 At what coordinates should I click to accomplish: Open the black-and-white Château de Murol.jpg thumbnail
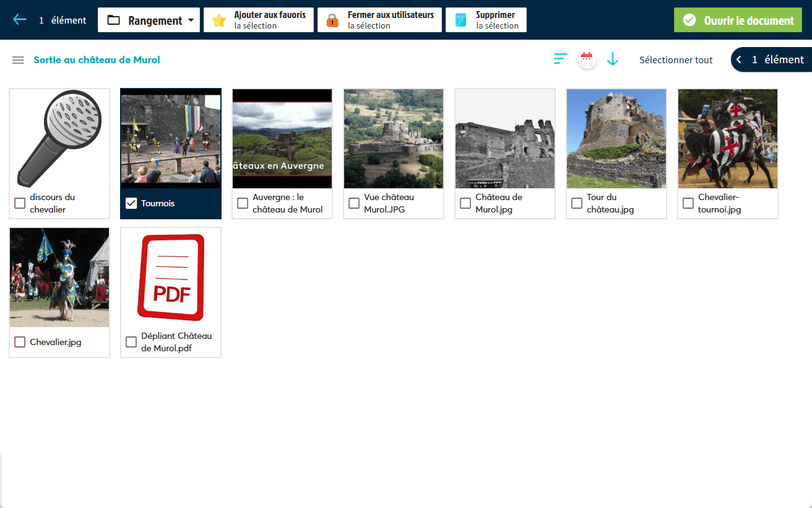tap(505, 139)
